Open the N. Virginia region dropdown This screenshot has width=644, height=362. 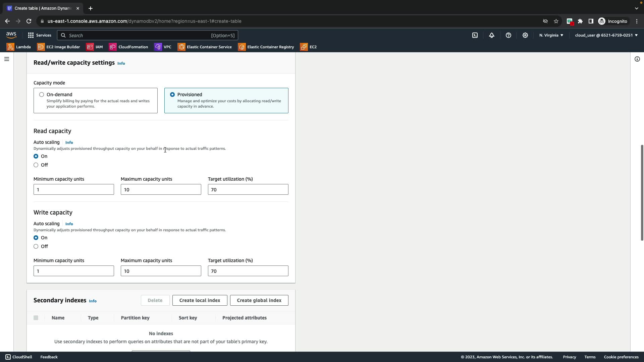click(551, 35)
